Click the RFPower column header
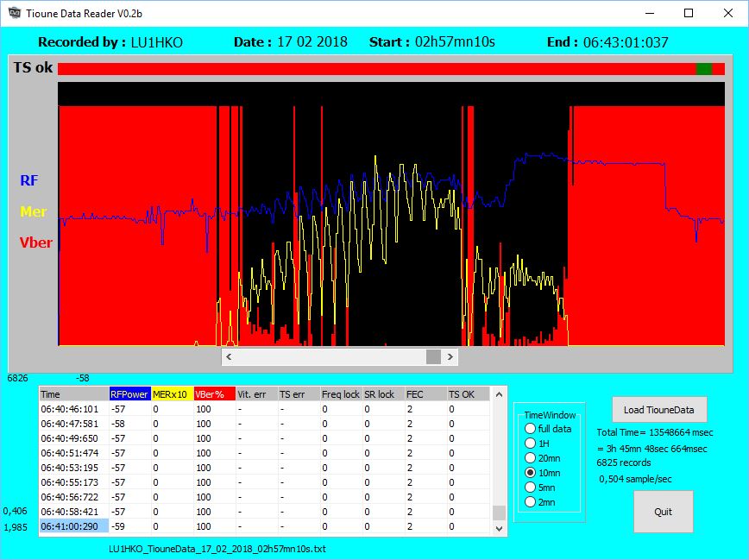 [x=129, y=394]
